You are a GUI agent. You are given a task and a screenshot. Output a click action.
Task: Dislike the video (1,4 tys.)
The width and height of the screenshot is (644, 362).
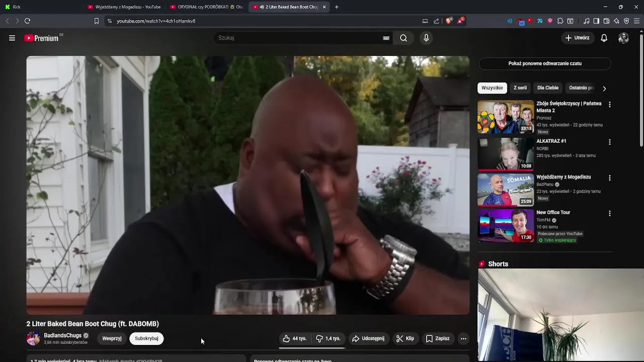click(328, 338)
